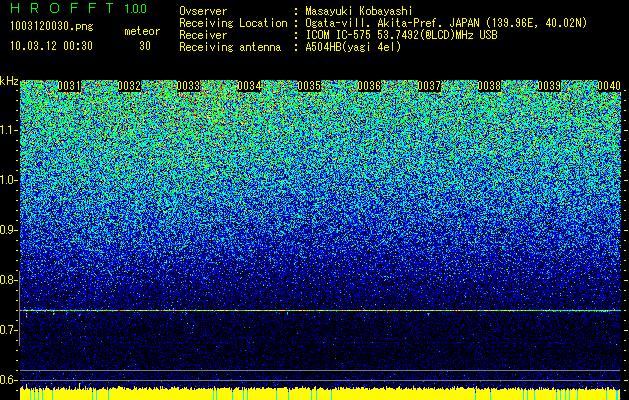Viewport: 629px width, 400px height.
Task: Click the observer name Masayuki Kobayashi
Action: pos(359,11)
